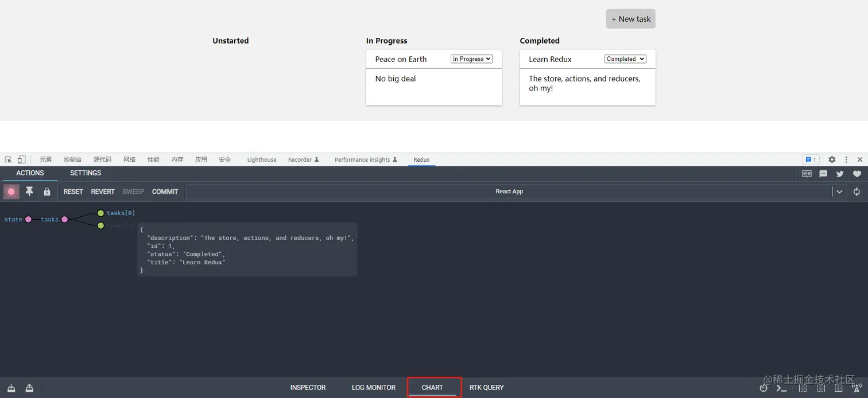Open the RTK QUERY tab

click(487, 388)
